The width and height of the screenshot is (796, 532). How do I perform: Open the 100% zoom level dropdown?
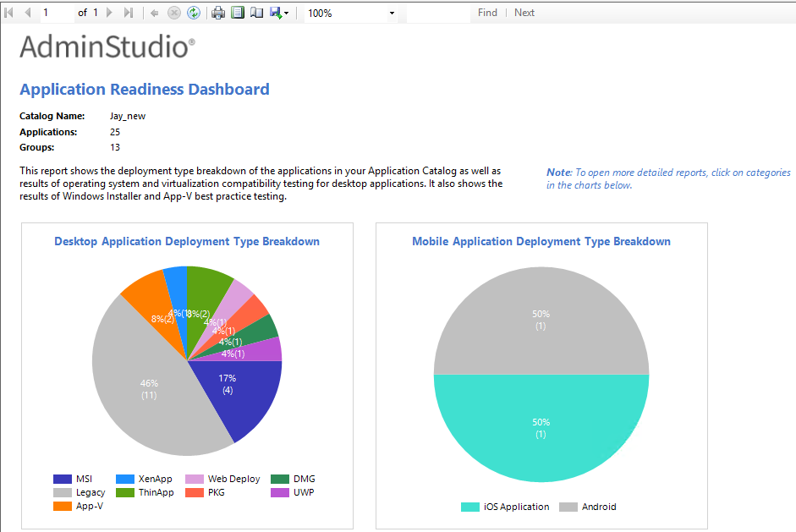pos(392,14)
